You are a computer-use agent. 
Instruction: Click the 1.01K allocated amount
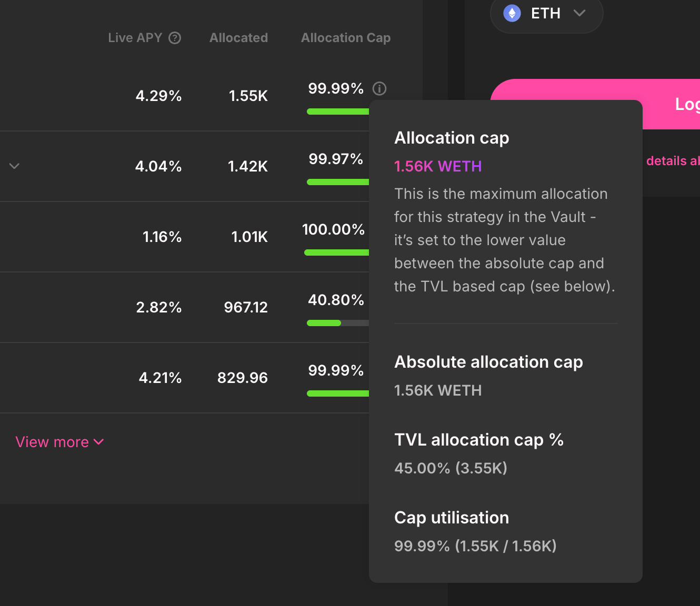249,237
